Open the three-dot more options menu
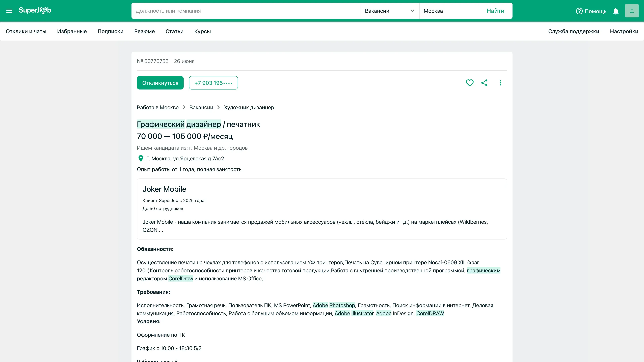The height and width of the screenshot is (362, 644). tap(500, 83)
